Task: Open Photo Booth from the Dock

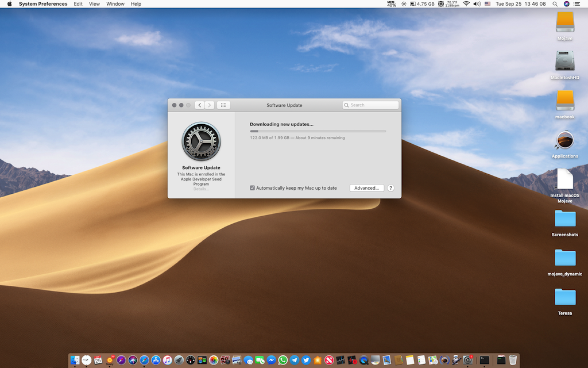Action: point(225,360)
